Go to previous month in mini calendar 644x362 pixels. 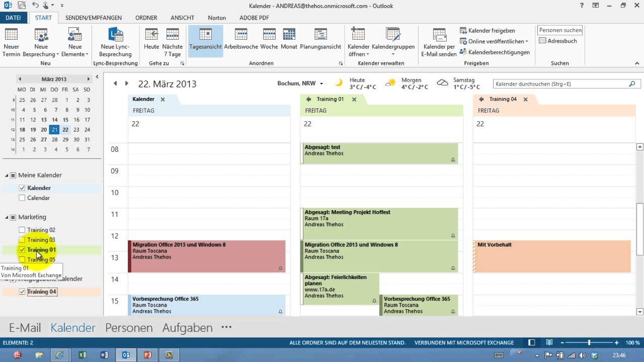[20, 79]
